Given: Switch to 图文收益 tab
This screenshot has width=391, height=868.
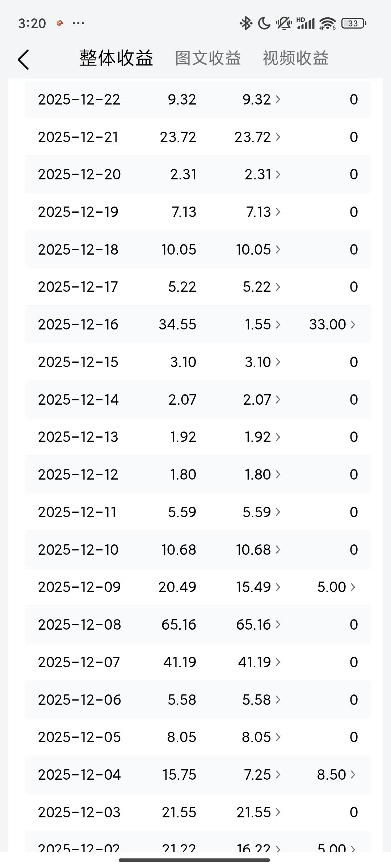Looking at the screenshot, I should (208, 58).
